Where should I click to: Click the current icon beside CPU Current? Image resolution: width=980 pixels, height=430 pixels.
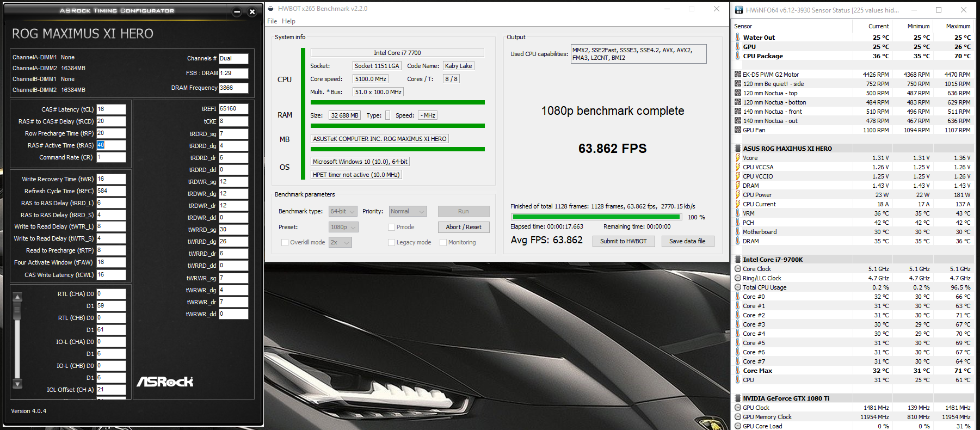(x=738, y=204)
